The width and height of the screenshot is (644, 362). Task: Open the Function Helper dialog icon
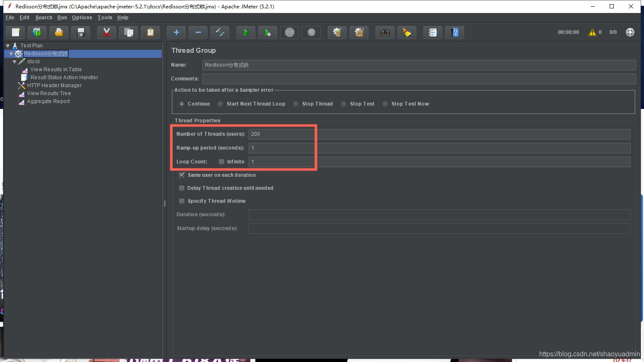433,32
